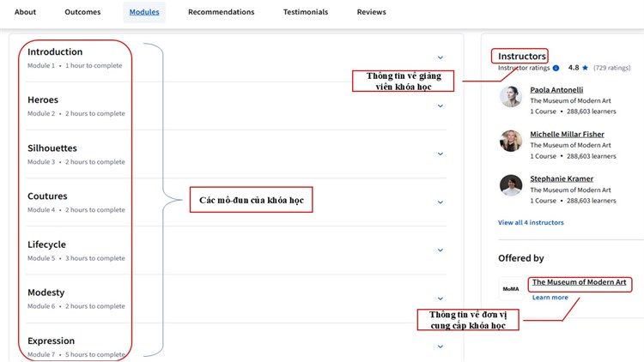Open the Outcomes tab
This screenshot has width=644, height=362.
click(82, 12)
